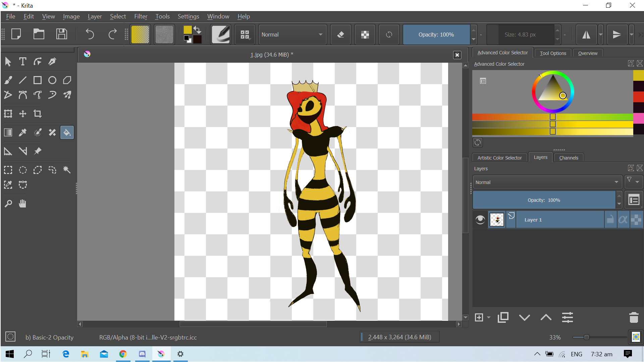Select the Fill bucket tool

pos(67,132)
